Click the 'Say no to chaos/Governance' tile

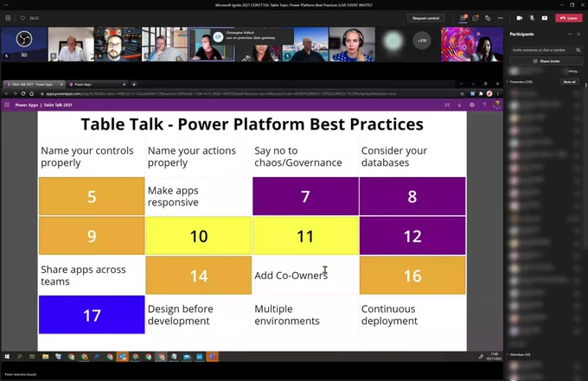tap(305, 156)
